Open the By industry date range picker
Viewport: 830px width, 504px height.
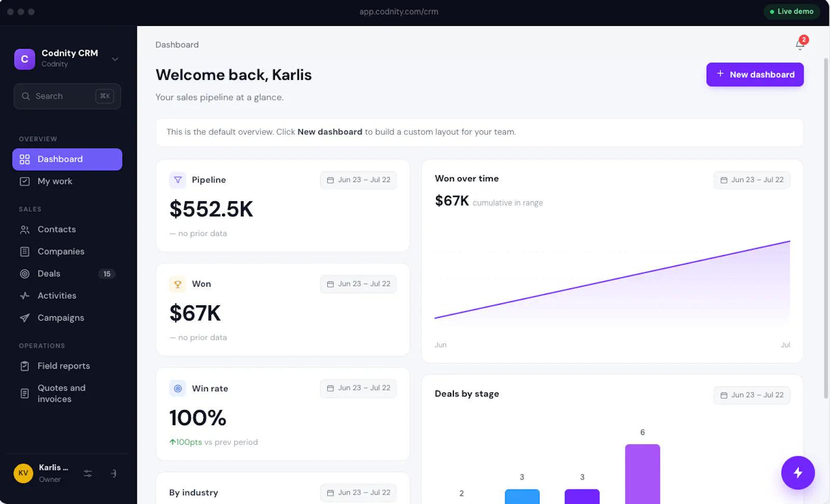tap(358, 493)
